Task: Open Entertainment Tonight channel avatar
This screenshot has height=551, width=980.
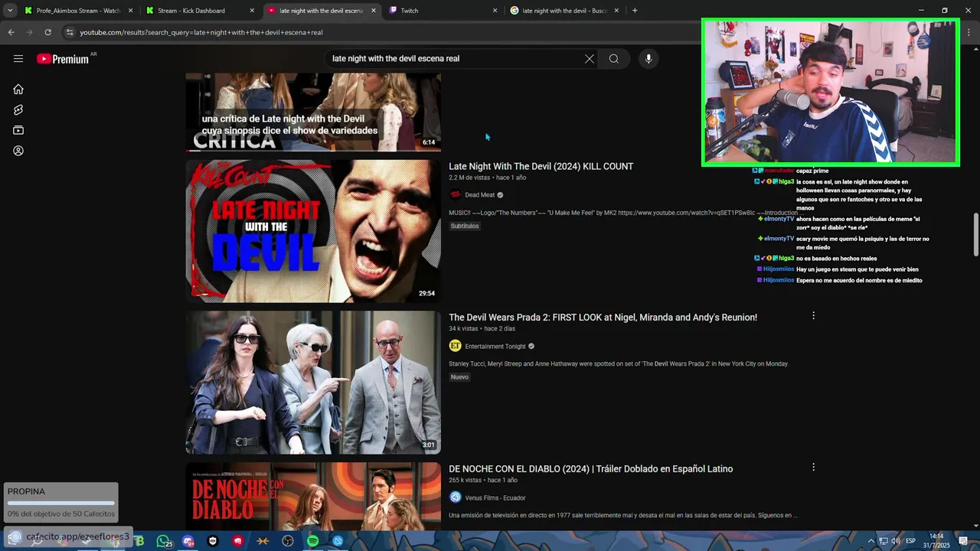Action: [x=455, y=346]
